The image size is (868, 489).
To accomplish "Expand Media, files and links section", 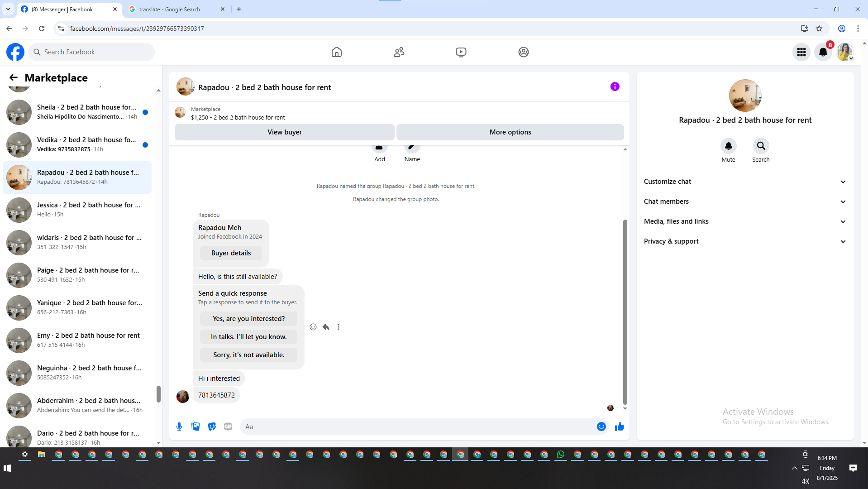I will pyautogui.click(x=745, y=221).
